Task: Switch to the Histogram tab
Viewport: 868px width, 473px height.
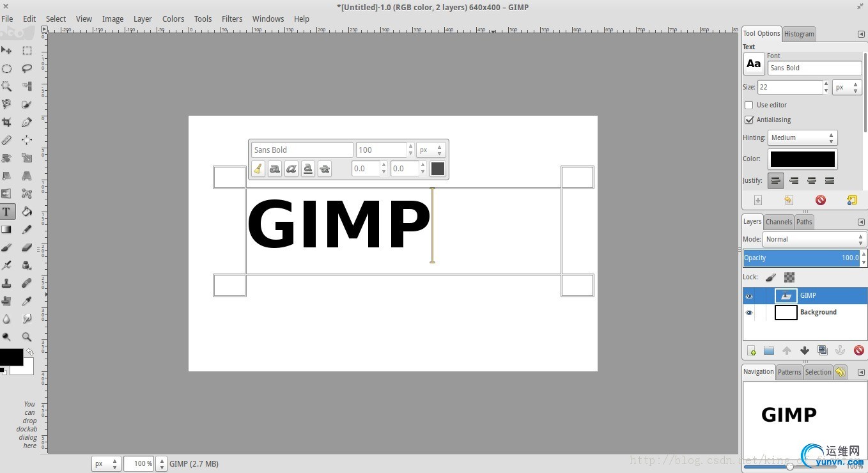Action: click(x=799, y=34)
